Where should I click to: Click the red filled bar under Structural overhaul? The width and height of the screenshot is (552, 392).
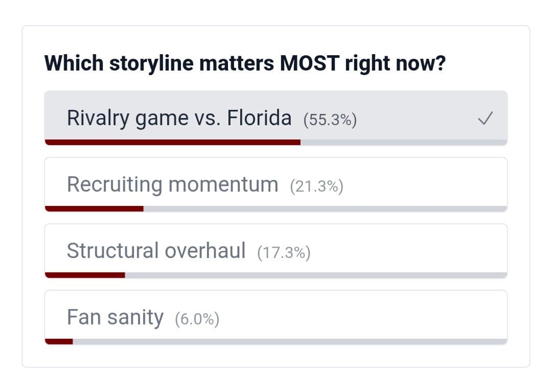(x=85, y=275)
